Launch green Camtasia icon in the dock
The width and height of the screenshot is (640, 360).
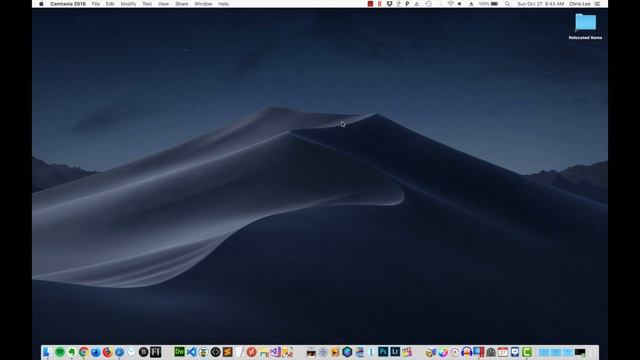tap(527, 352)
